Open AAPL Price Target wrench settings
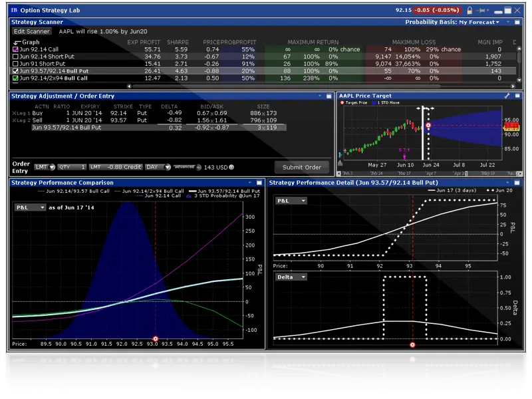 pos(507,96)
